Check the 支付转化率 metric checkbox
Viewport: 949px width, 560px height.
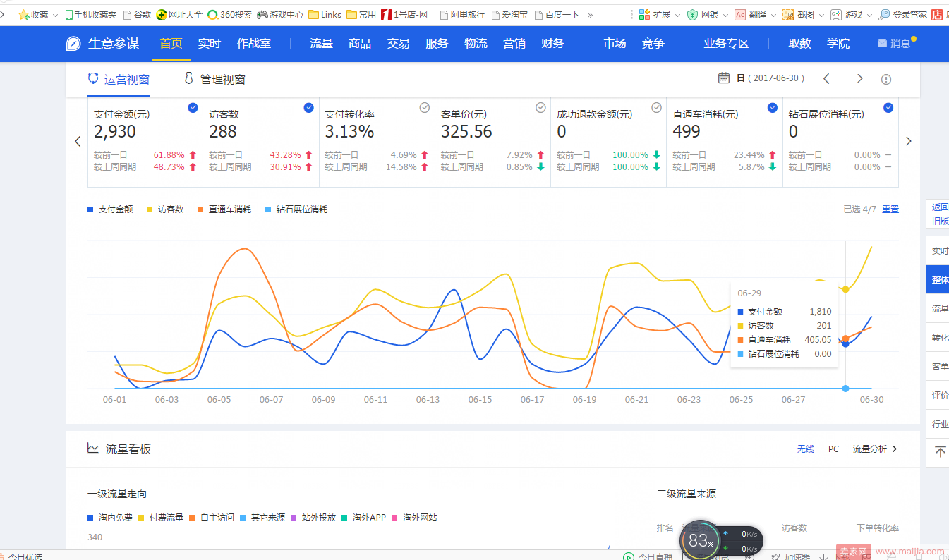pyautogui.click(x=425, y=108)
